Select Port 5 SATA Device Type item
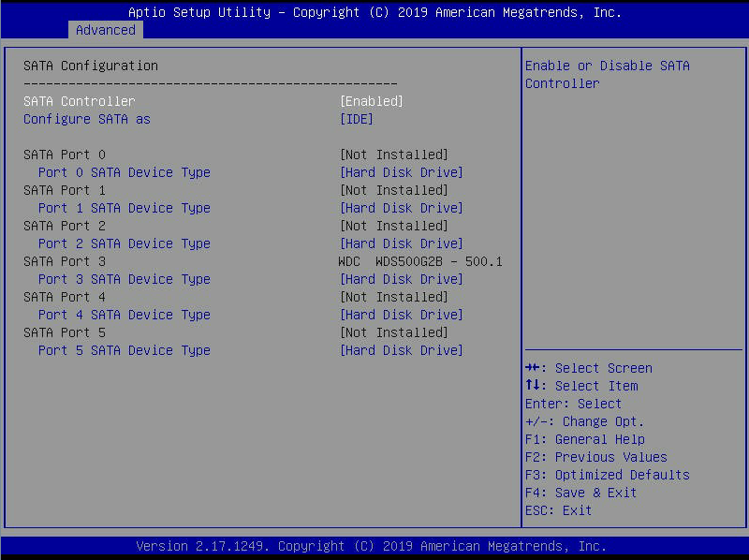The image size is (749, 560). (124, 350)
